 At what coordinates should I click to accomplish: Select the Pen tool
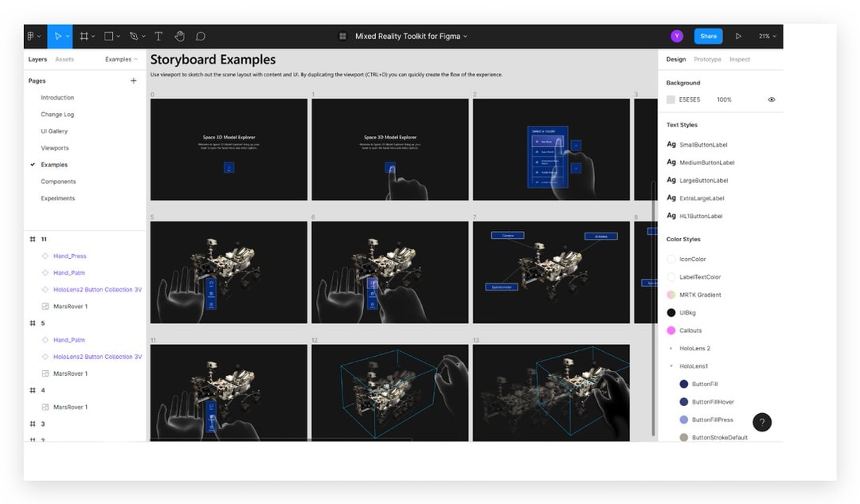click(x=134, y=36)
